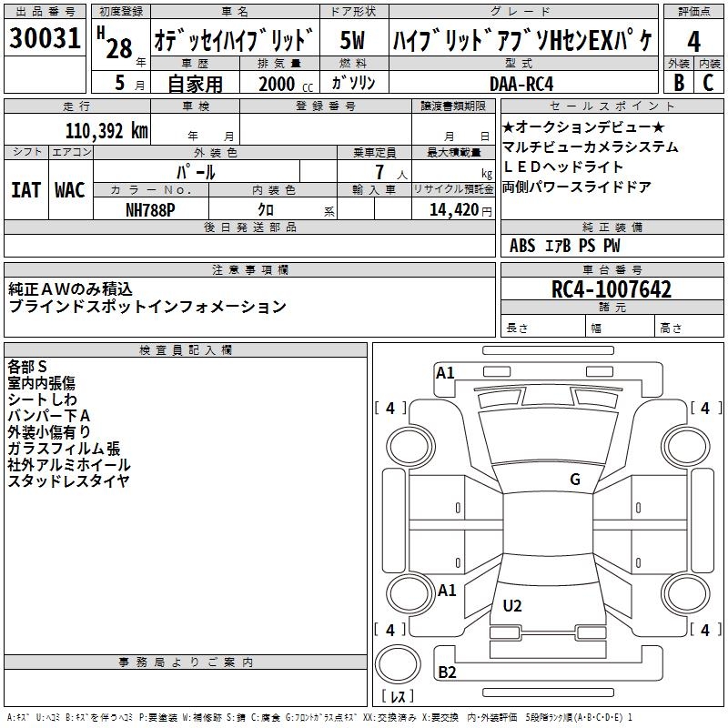Screen dimensions: 728x728
Task: Click ★オークションデビュー★ sales point
Action: 583,126
